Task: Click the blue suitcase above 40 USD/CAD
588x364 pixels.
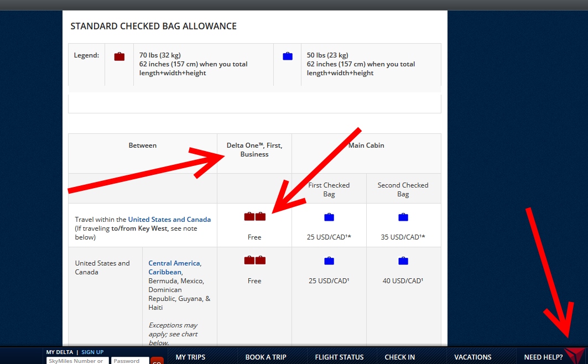Action: 403,261
